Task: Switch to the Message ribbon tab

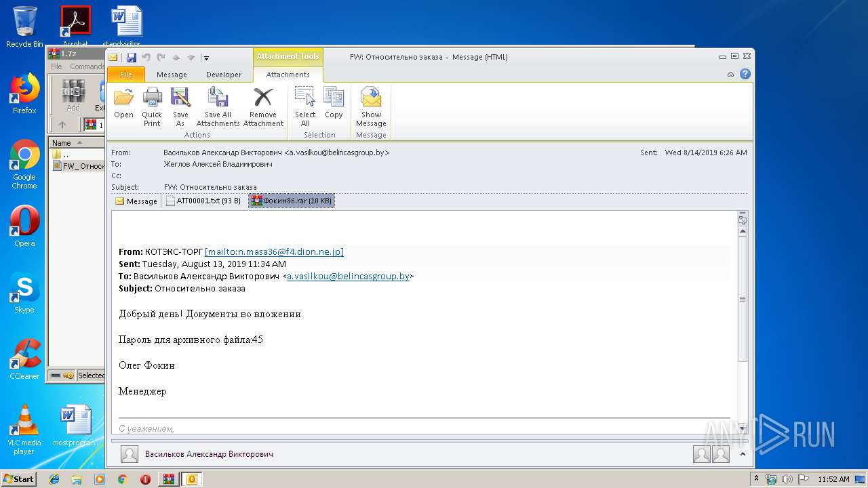Action: pos(172,75)
